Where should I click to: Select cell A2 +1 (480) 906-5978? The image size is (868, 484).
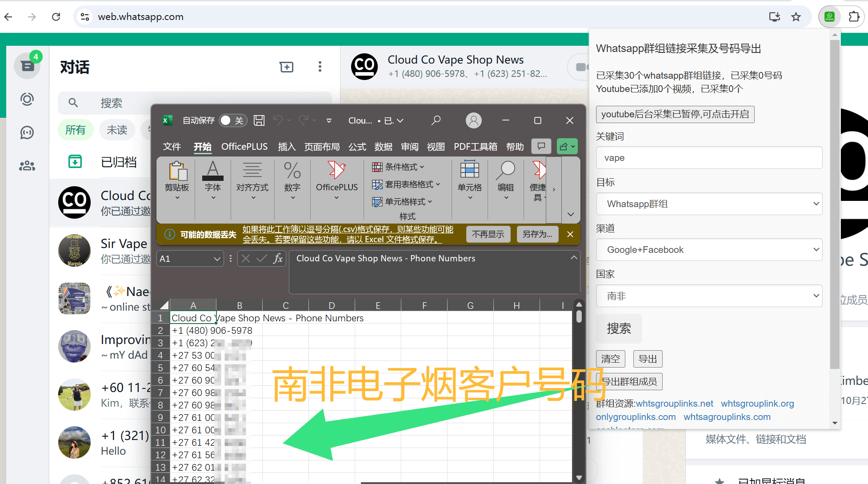tap(193, 331)
